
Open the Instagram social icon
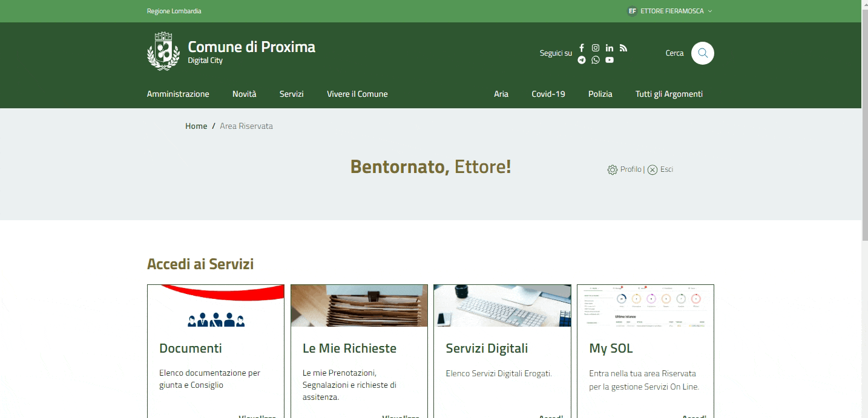coord(596,48)
